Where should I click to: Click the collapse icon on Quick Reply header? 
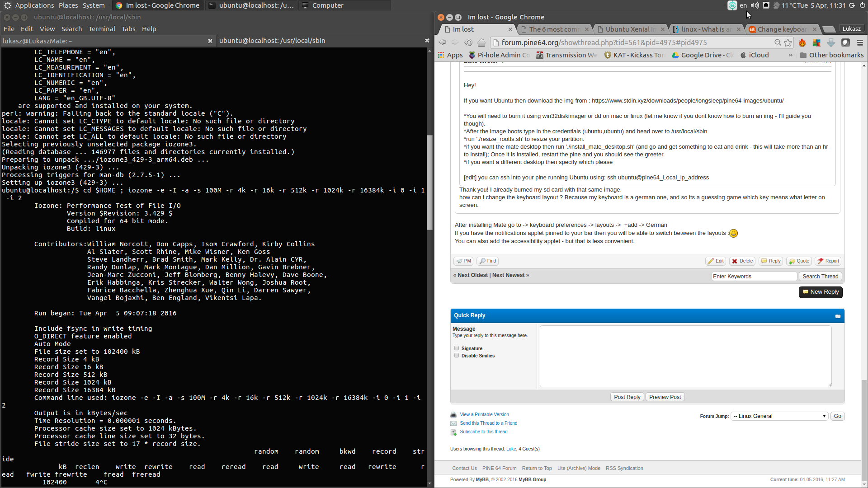[x=838, y=316]
